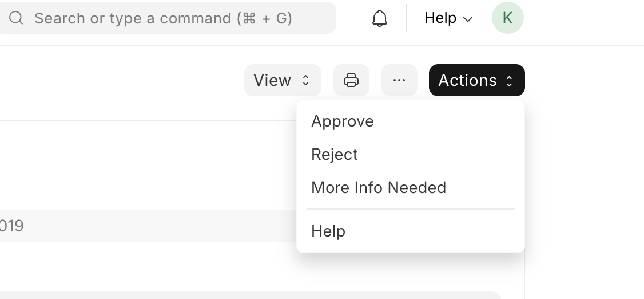Click the printer icon

coord(351,80)
